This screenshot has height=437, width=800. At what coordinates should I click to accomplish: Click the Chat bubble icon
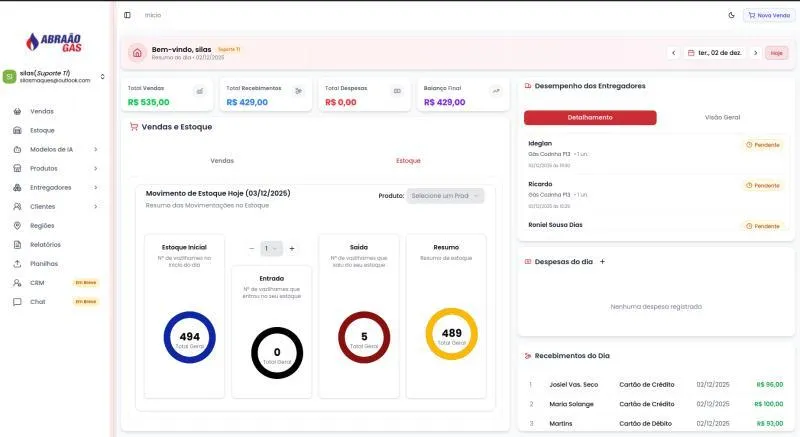click(x=17, y=302)
